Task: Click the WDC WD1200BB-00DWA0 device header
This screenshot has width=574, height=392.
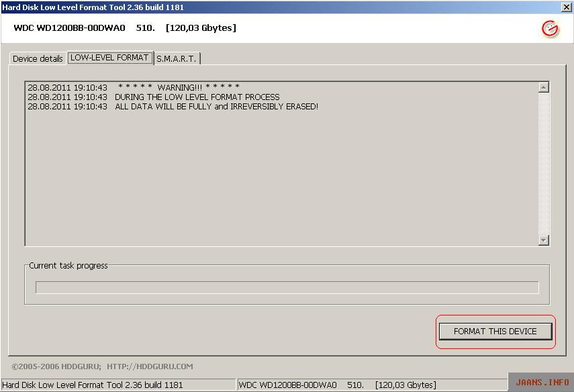Action: (69, 28)
